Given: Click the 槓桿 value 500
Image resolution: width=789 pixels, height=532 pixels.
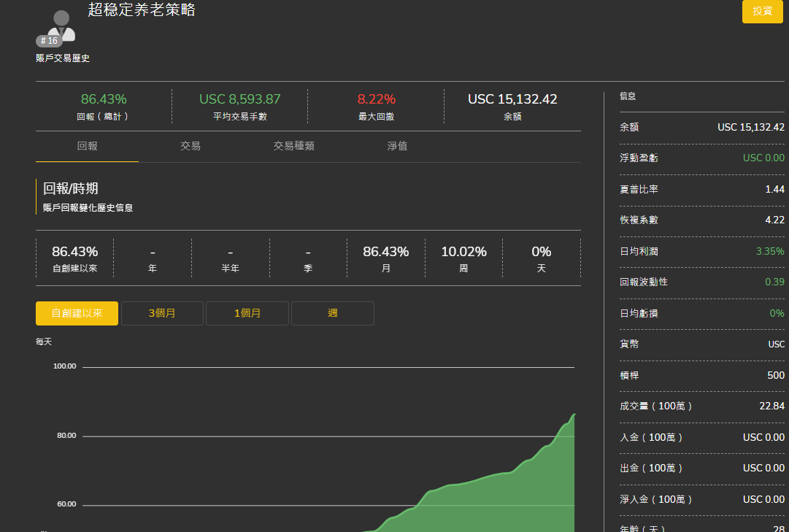Looking at the screenshot, I should [x=776, y=376].
